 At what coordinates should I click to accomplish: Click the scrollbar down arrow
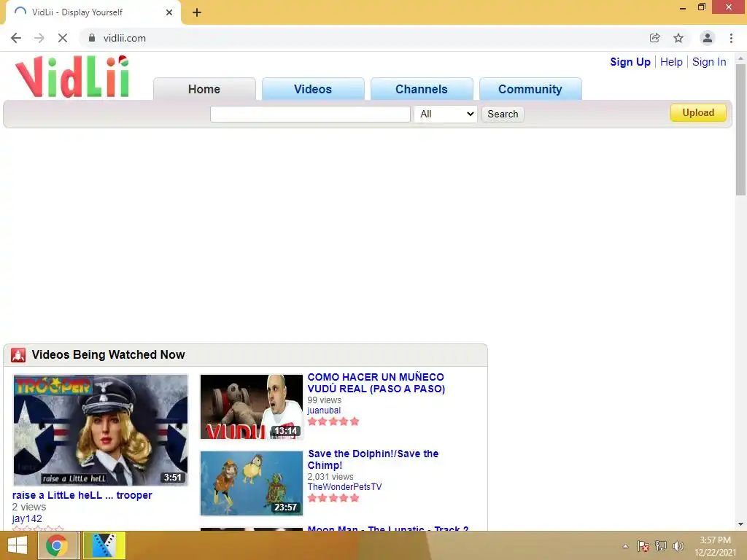tap(740, 524)
